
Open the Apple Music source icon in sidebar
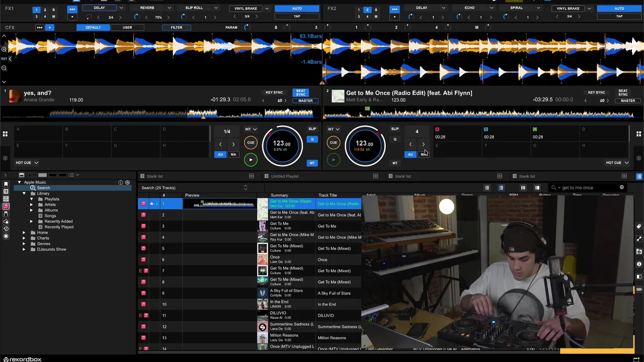(6, 206)
